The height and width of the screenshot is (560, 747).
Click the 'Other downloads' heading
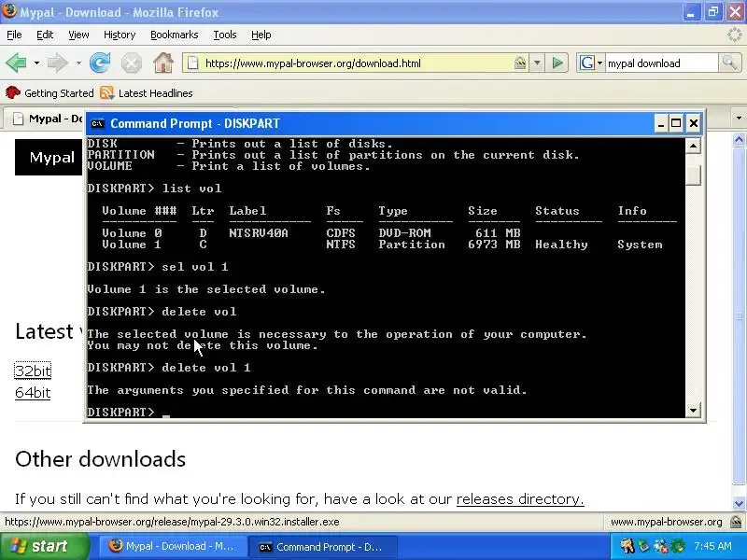tap(101, 459)
